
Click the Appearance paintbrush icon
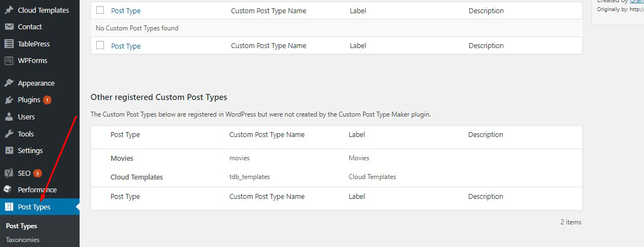[x=9, y=83]
